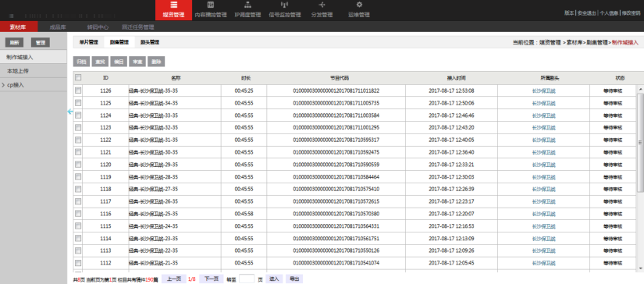
Task: Open the 运维管理 gear icon
Action: coord(359,5)
